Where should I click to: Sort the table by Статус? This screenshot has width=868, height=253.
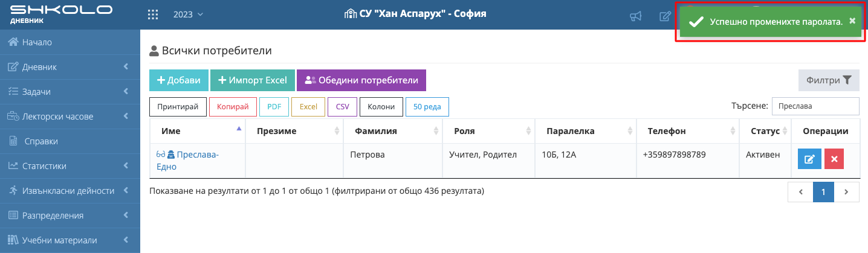(x=765, y=131)
